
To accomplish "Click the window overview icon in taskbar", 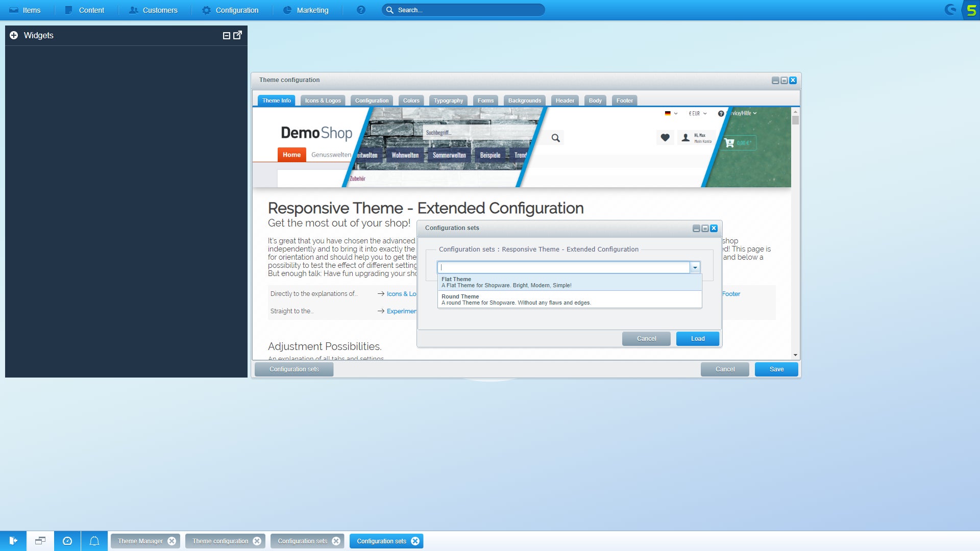I will pyautogui.click(x=40, y=541).
